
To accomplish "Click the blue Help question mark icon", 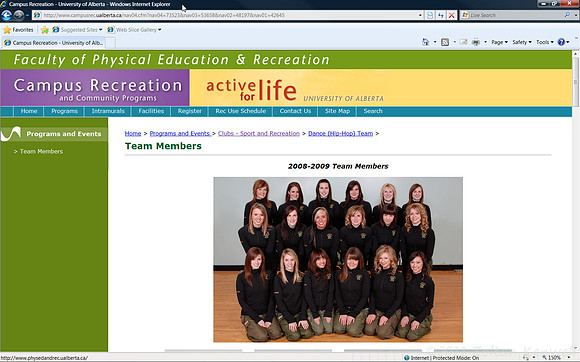I will coord(561,42).
